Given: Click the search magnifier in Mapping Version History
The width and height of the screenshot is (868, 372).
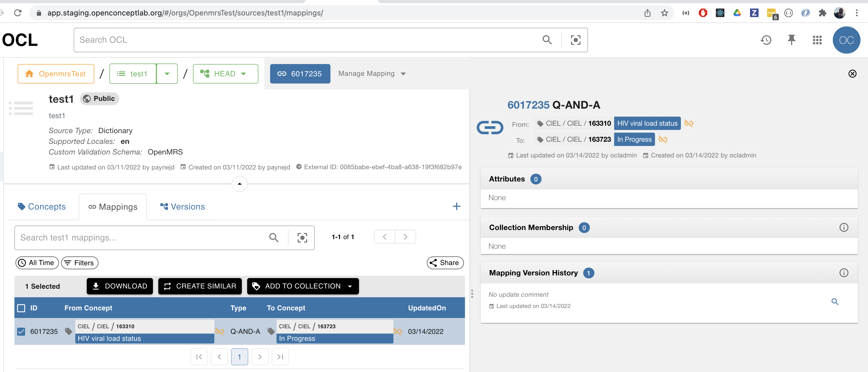Looking at the screenshot, I should coord(835,302).
